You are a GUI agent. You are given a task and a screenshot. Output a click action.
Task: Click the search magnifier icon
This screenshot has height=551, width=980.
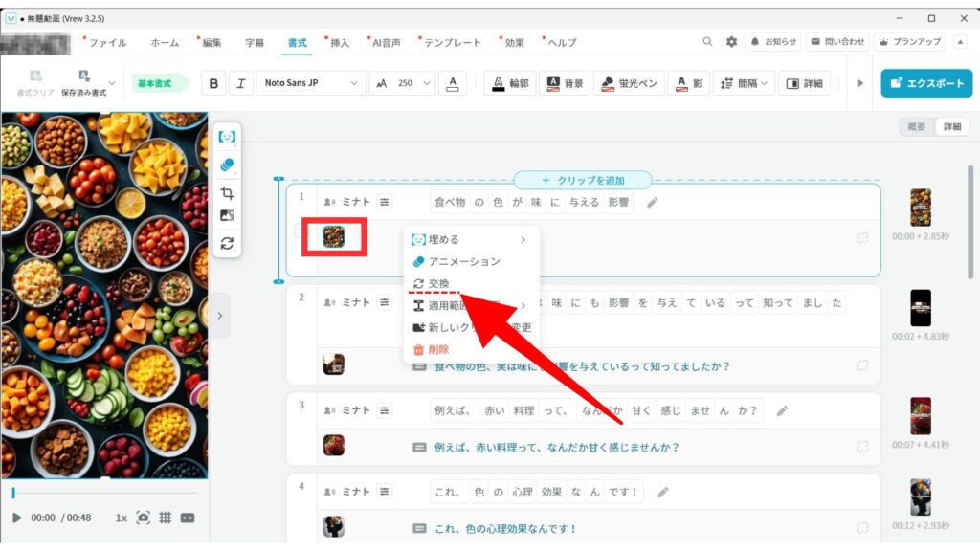click(x=707, y=42)
